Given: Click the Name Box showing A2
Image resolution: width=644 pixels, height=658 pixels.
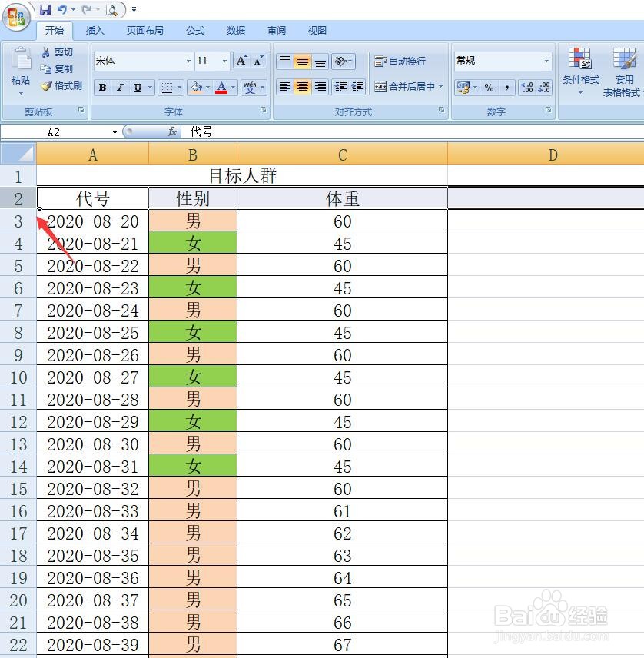Looking at the screenshot, I should pos(54,131).
